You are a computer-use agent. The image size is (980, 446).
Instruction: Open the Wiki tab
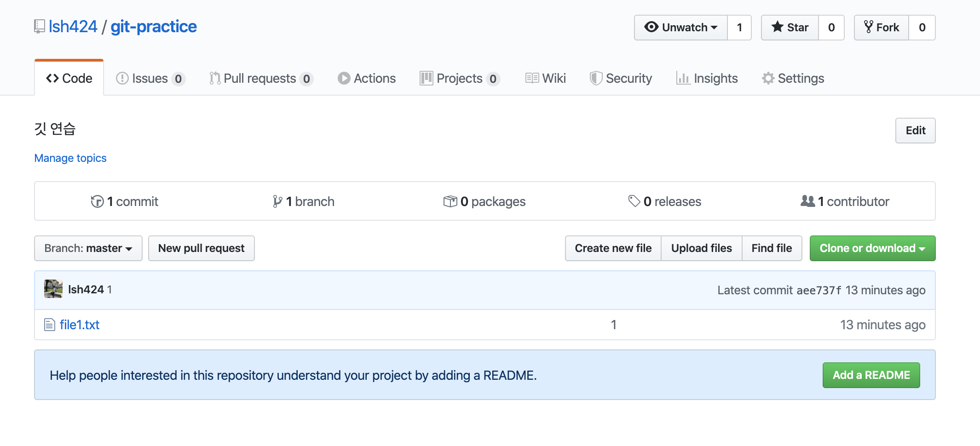pos(546,79)
